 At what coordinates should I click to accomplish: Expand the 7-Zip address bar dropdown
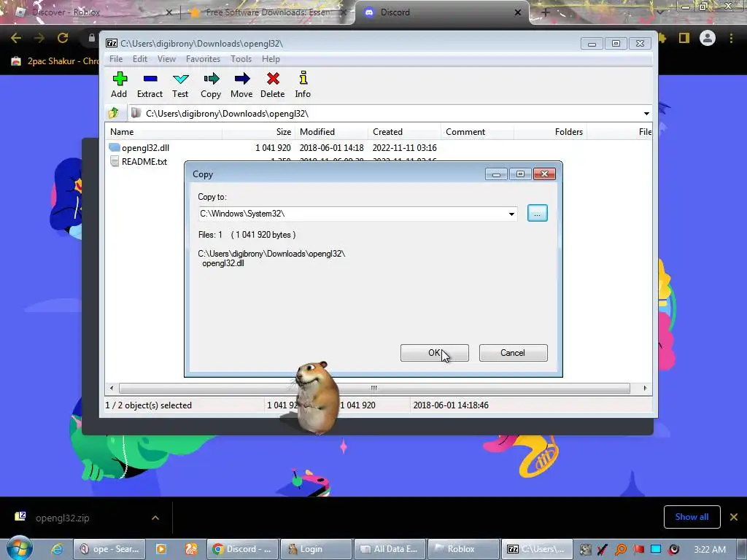[x=646, y=113]
